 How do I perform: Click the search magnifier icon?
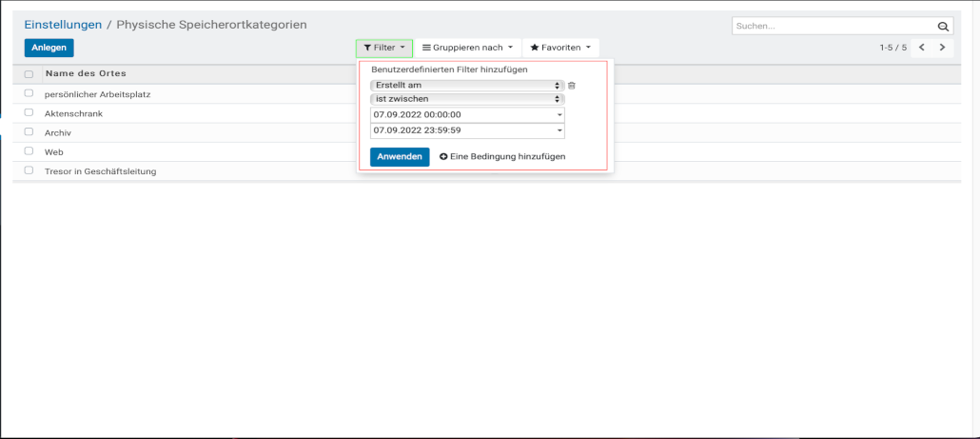pyautogui.click(x=943, y=27)
